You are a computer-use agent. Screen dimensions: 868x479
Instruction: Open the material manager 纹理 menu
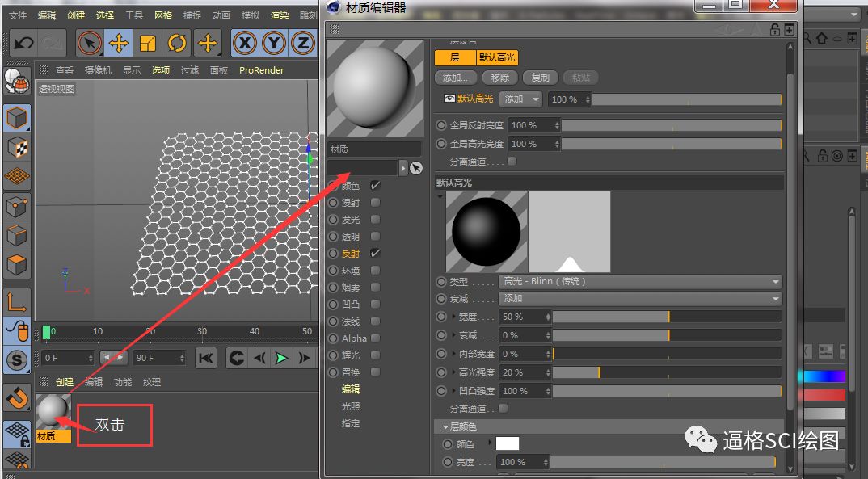[x=152, y=382]
